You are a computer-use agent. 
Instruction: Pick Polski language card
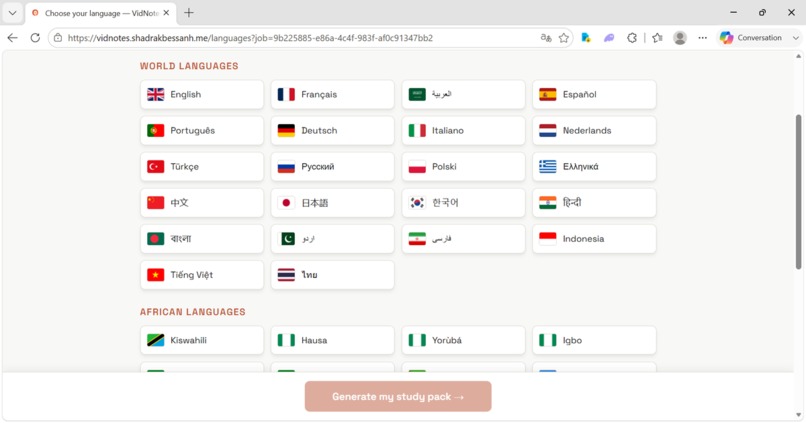pos(463,167)
